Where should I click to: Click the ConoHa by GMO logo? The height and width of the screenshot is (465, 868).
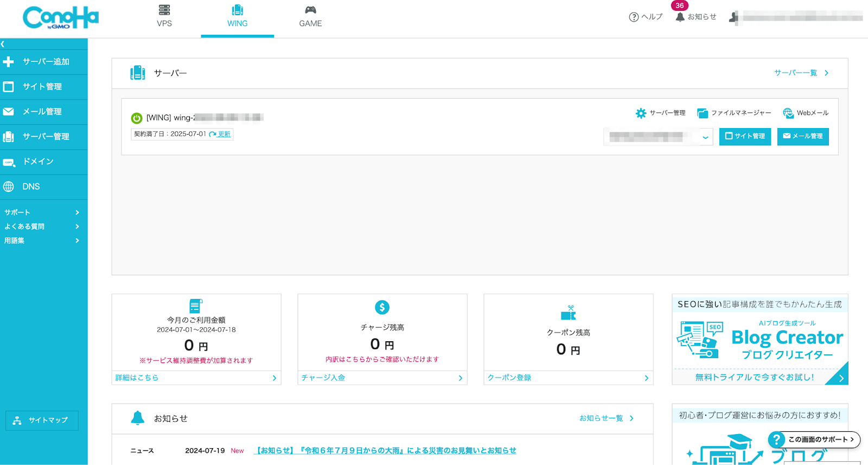click(60, 18)
